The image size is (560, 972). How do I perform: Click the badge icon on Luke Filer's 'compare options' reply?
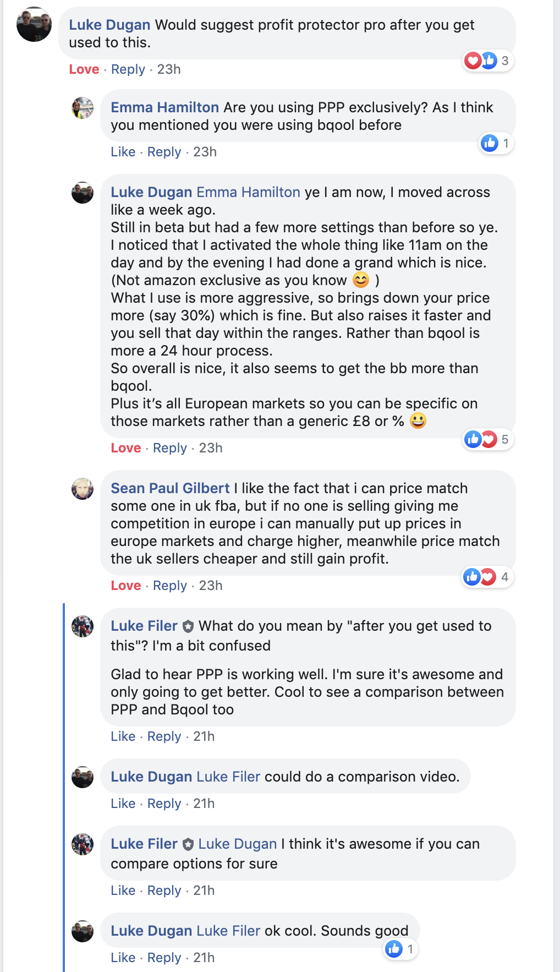pos(188,844)
